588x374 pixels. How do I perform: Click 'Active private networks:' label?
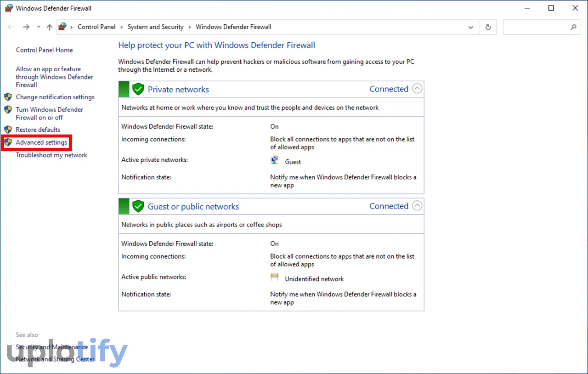pyautogui.click(x=154, y=160)
